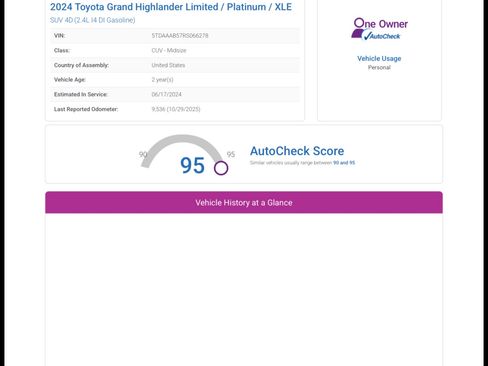Click the purple circle marker on the score gauge
Image resolution: width=488 pixels, height=366 pixels.
click(x=221, y=168)
